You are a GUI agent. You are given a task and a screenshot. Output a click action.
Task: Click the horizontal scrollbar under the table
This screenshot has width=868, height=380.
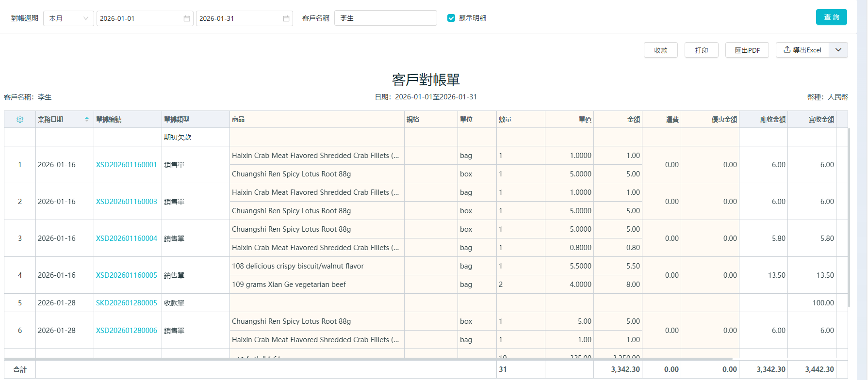pyautogui.click(x=368, y=359)
